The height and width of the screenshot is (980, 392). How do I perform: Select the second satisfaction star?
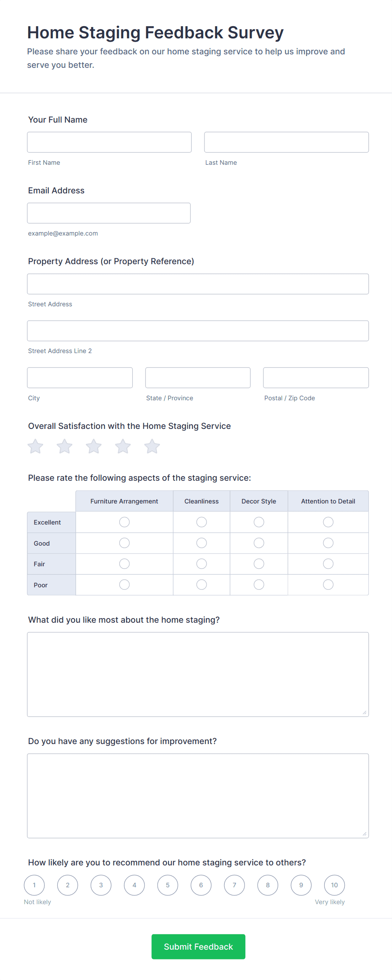64,446
